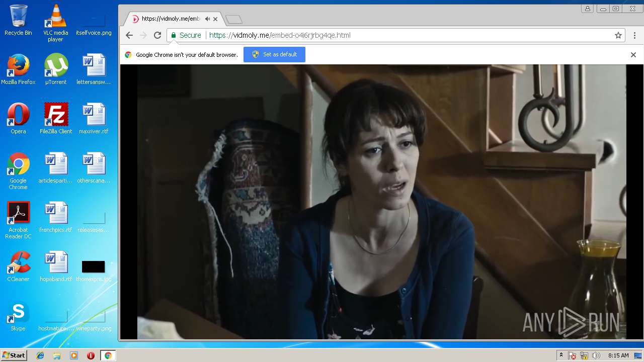The image size is (644, 362).
Task: Launch VLC media player shortcut
Action: coord(55,23)
